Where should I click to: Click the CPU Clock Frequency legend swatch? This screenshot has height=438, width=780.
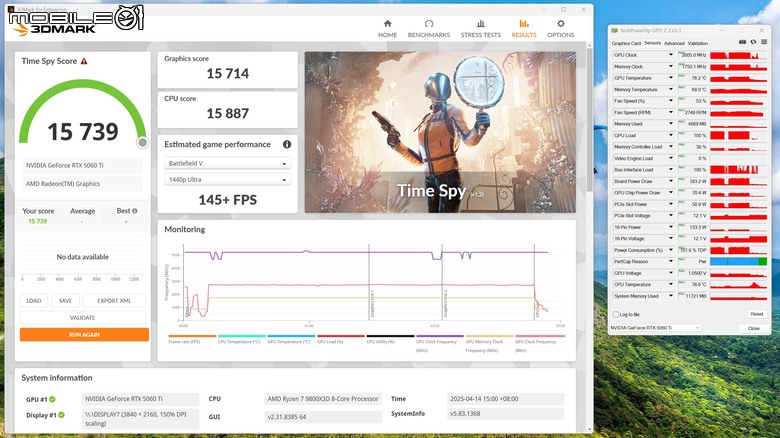tap(440, 336)
